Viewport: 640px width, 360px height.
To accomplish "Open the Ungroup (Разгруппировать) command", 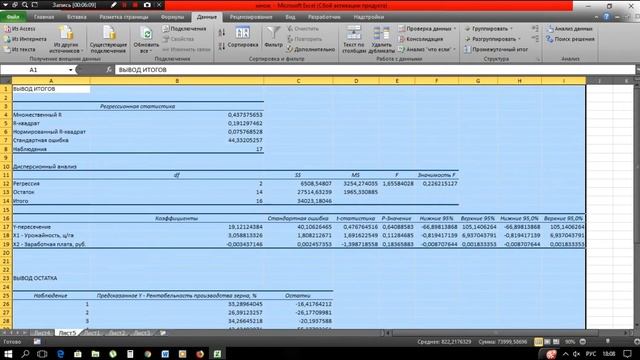I will (x=490, y=39).
